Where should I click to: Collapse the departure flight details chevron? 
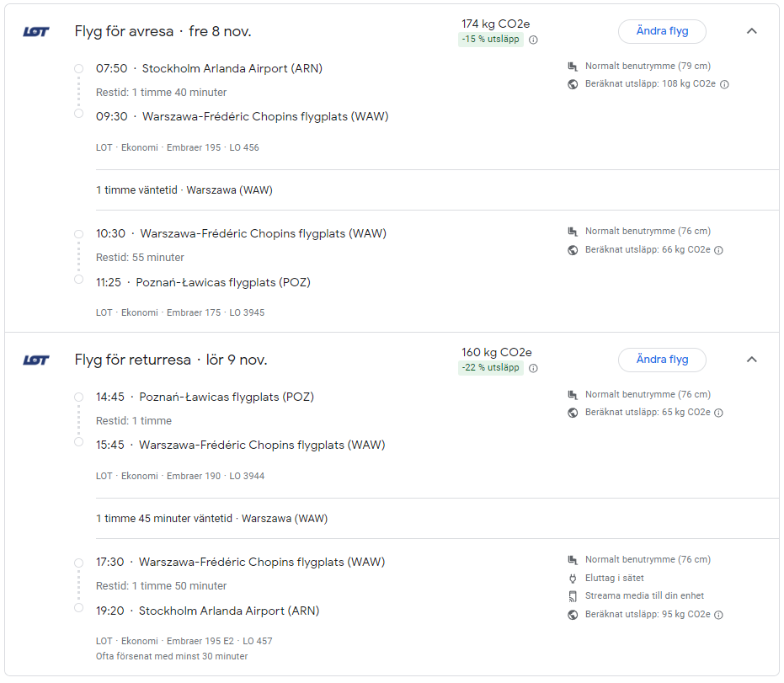(752, 31)
